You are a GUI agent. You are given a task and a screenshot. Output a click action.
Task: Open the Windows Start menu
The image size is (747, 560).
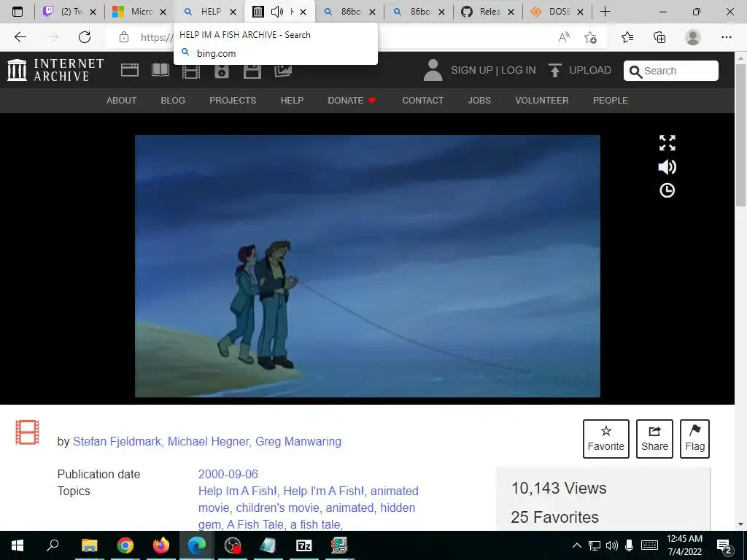click(18, 545)
